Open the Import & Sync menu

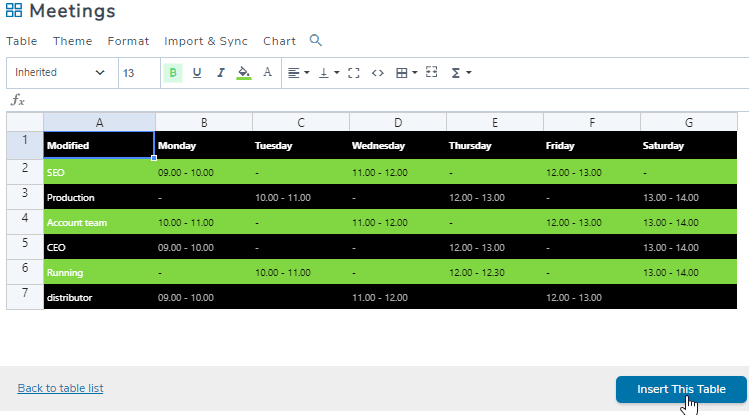coord(206,41)
